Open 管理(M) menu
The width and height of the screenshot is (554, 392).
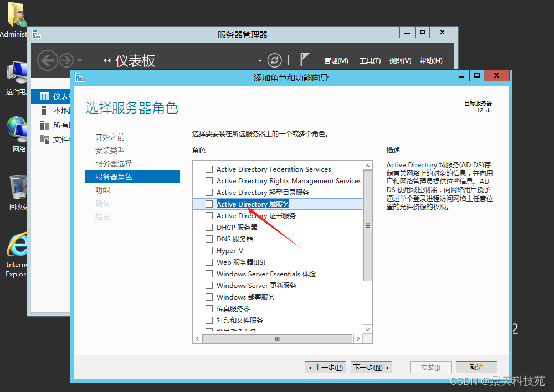(x=336, y=61)
